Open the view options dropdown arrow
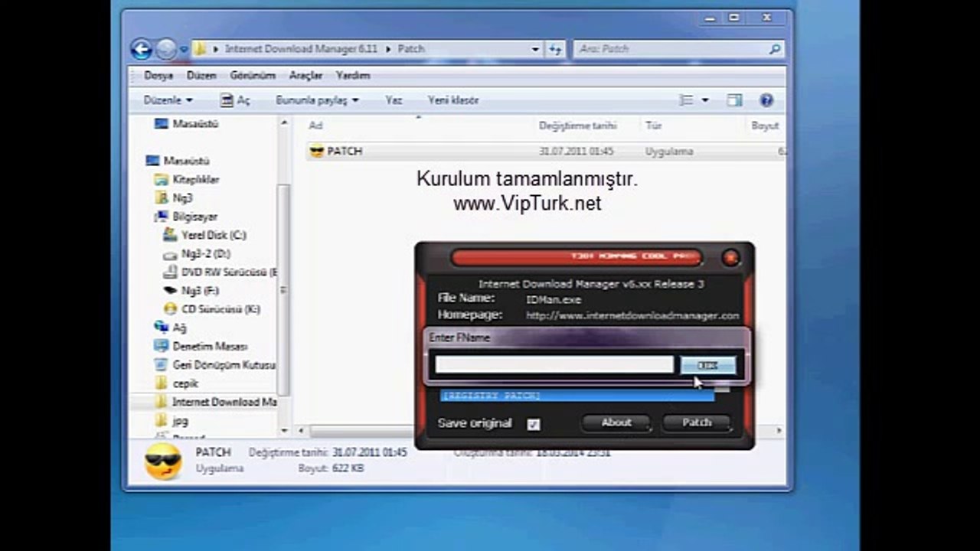 point(705,100)
